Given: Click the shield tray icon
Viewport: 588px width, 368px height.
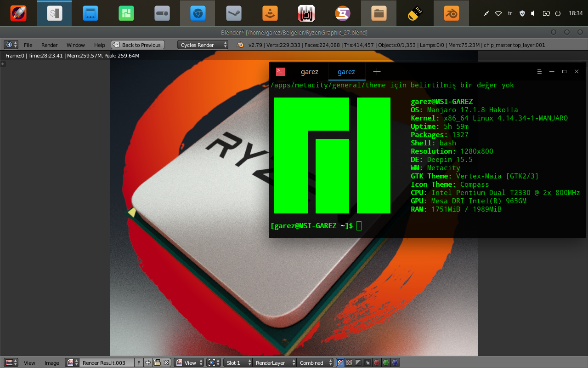Looking at the screenshot, I should pyautogui.click(x=522, y=13).
